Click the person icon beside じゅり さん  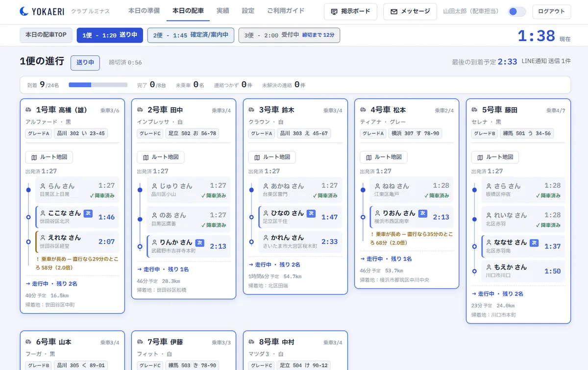click(154, 186)
